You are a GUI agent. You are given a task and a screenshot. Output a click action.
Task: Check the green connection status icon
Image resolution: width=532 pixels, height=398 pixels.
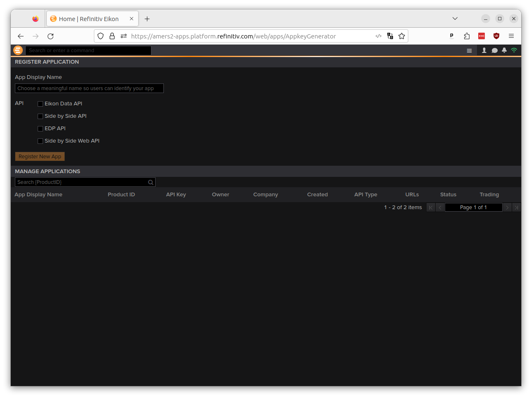(x=514, y=50)
